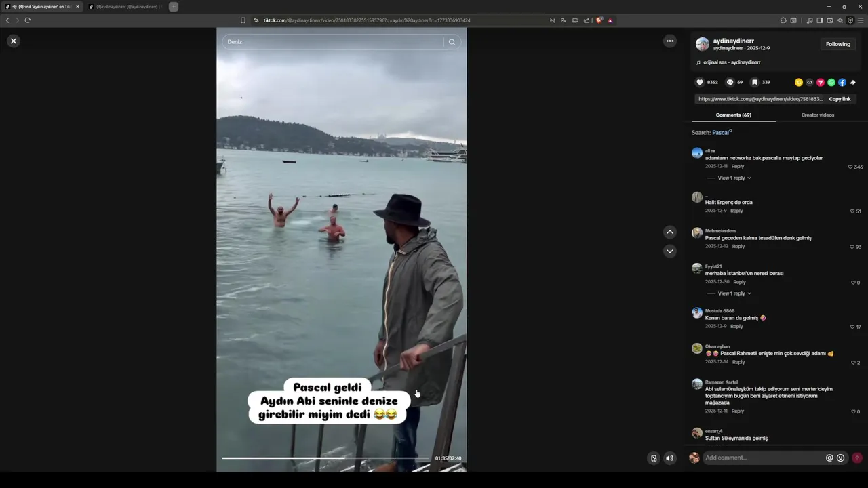Image resolution: width=868 pixels, height=488 pixels.
Task: Like the comment 'merhaba İstanbul'un neresi burası'
Action: click(853, 283)
